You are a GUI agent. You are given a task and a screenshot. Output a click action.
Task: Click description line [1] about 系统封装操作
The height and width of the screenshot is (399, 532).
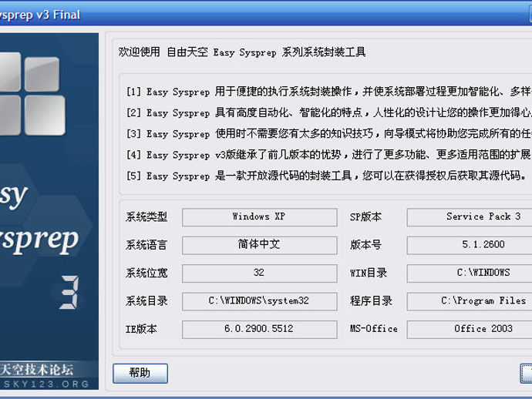(x=328, y=92)
